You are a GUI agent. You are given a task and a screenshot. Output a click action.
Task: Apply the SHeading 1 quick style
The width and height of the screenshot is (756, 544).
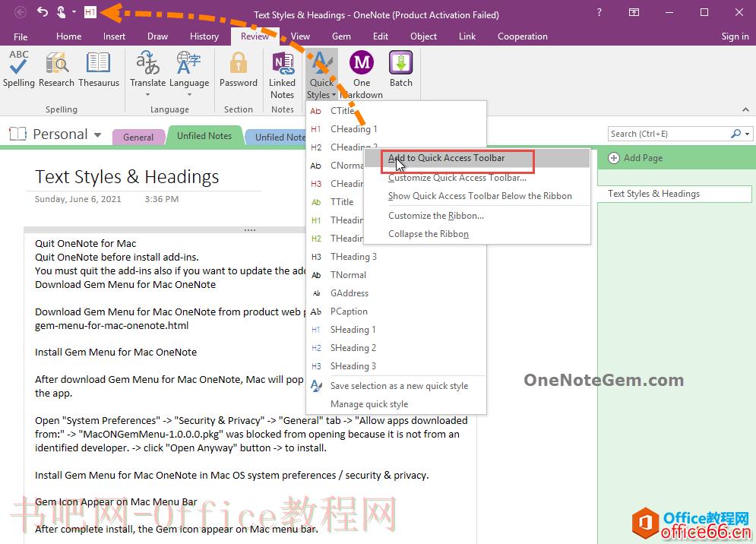click(395, 330)
